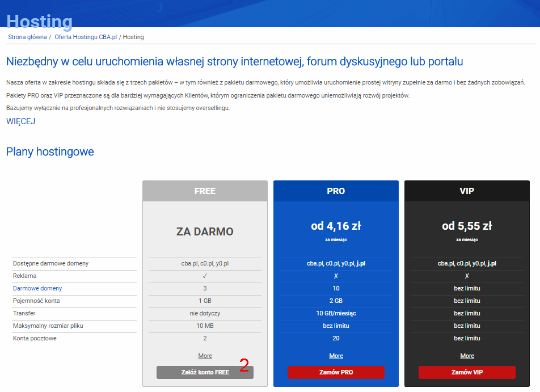Click the Reklama X in VIP column
540x392 pixels.
click(467, 276)
